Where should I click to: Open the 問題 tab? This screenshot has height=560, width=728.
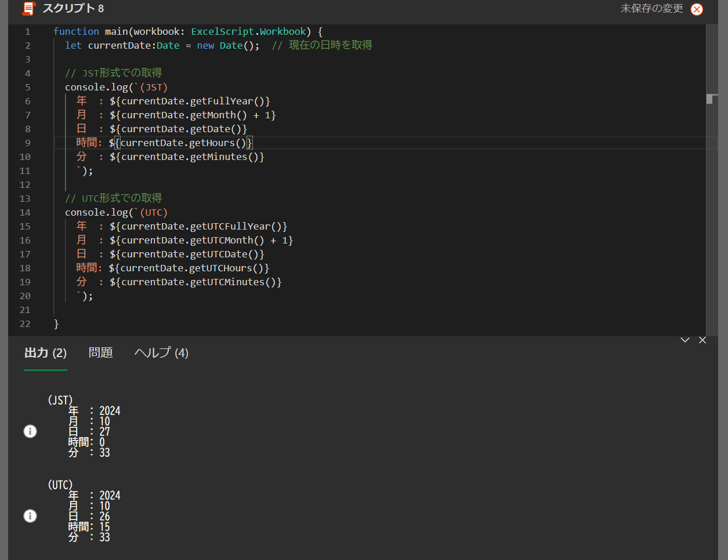point(100,353)
